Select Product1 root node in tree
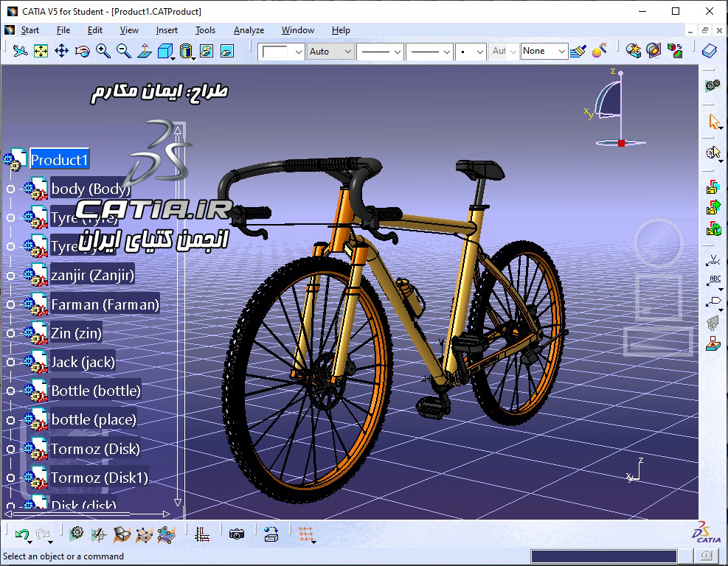Viewport: 728px width, 566px height. point(59,160)
